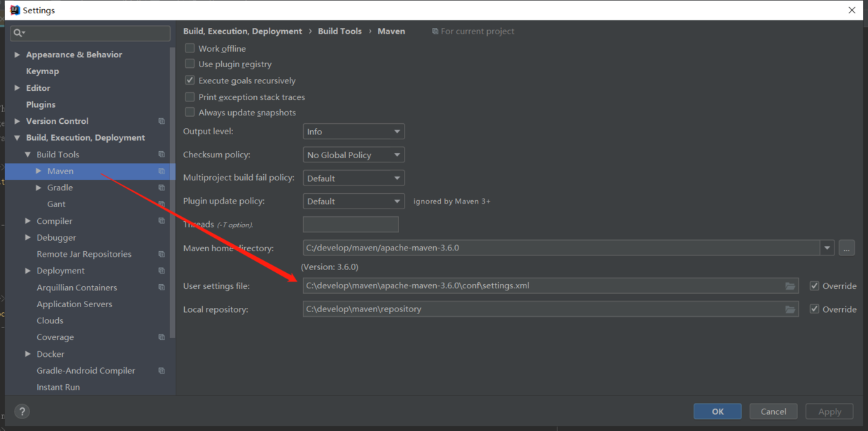Open the Output level dropdown
This screenshot has width=868, height=431.
pyautogui.click(x=353, y=132)
